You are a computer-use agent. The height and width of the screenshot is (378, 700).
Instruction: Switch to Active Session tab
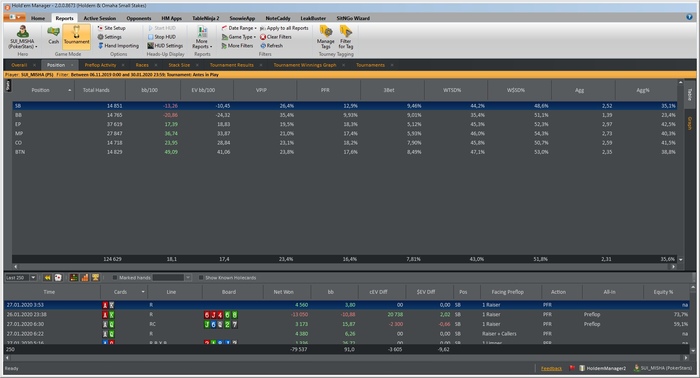tap(100, 18)
